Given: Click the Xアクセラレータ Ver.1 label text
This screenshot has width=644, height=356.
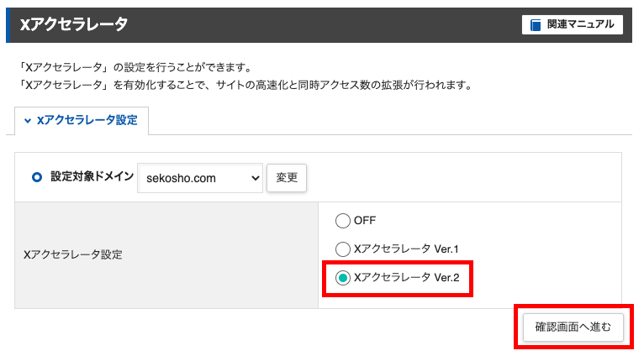Looking at the screenshot, I should [406, 249].
